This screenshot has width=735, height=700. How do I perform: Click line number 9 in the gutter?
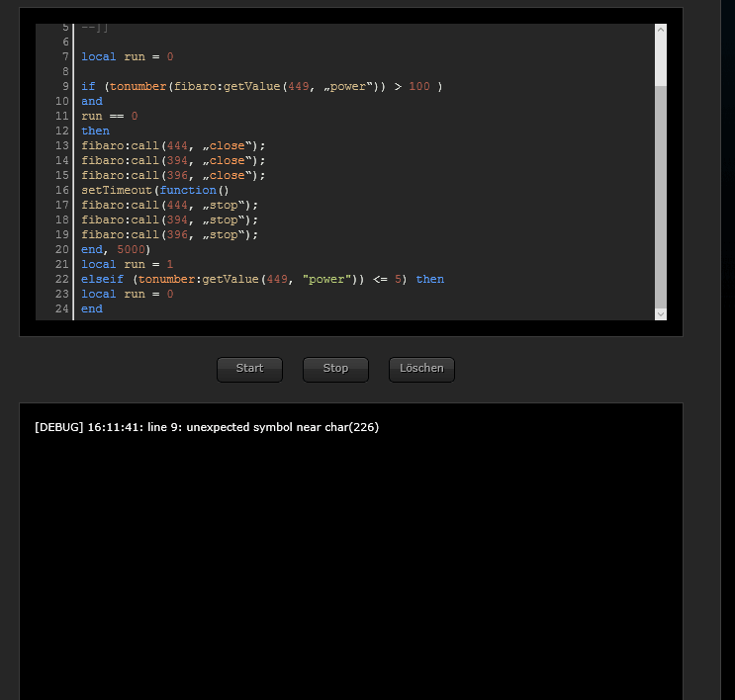63,87
